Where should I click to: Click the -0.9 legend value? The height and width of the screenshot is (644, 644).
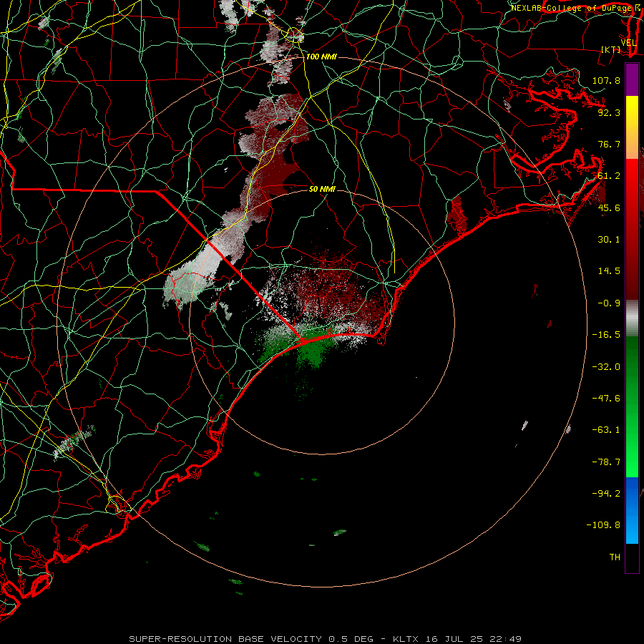(609, 303)
